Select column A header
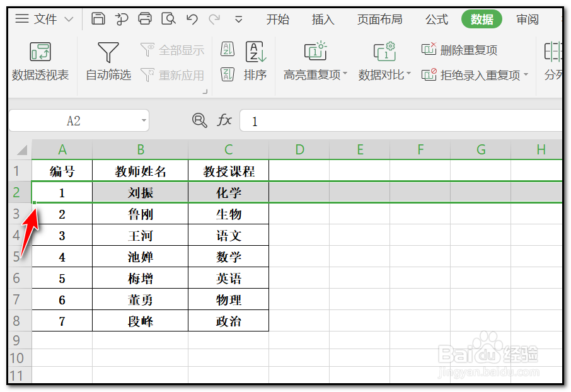571x392 pixels. pyautogui.click(x=62, y=149)
